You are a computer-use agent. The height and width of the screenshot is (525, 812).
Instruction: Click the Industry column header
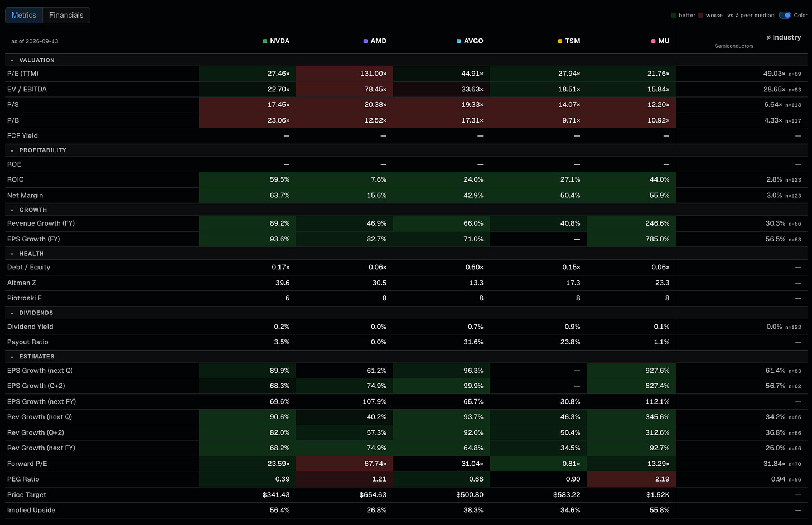point(786,37)
